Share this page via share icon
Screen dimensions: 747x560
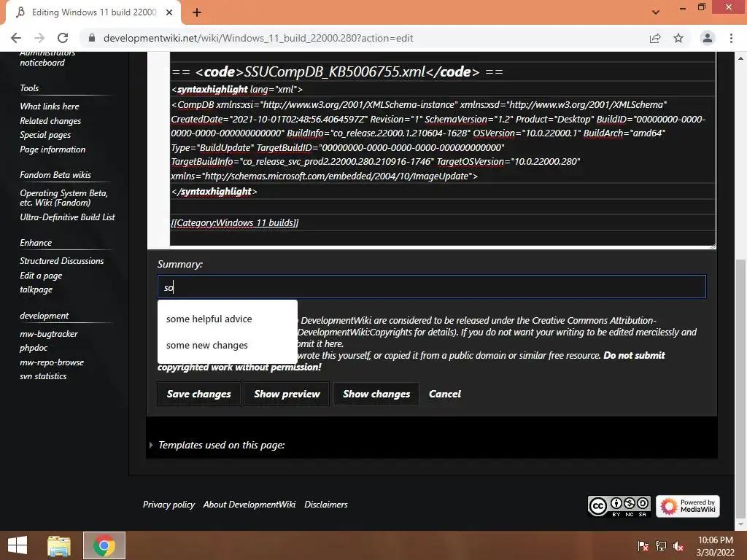pyautogui.click(x=655, y=38)
